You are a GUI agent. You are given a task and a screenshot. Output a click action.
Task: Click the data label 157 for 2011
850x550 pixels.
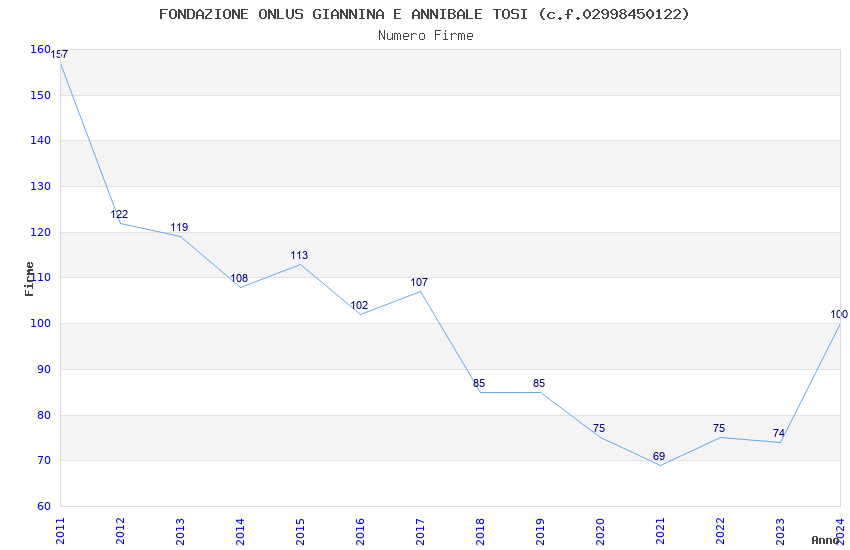point(59,54)
